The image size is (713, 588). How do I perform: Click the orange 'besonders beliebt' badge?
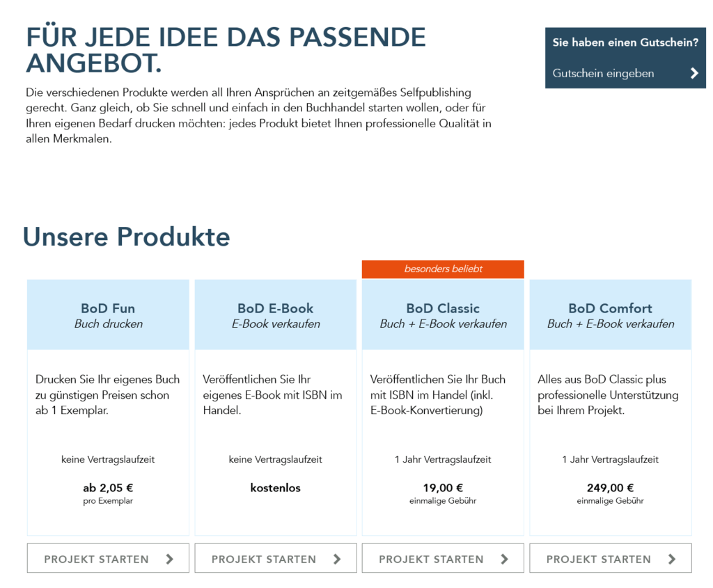pos(443,269)
